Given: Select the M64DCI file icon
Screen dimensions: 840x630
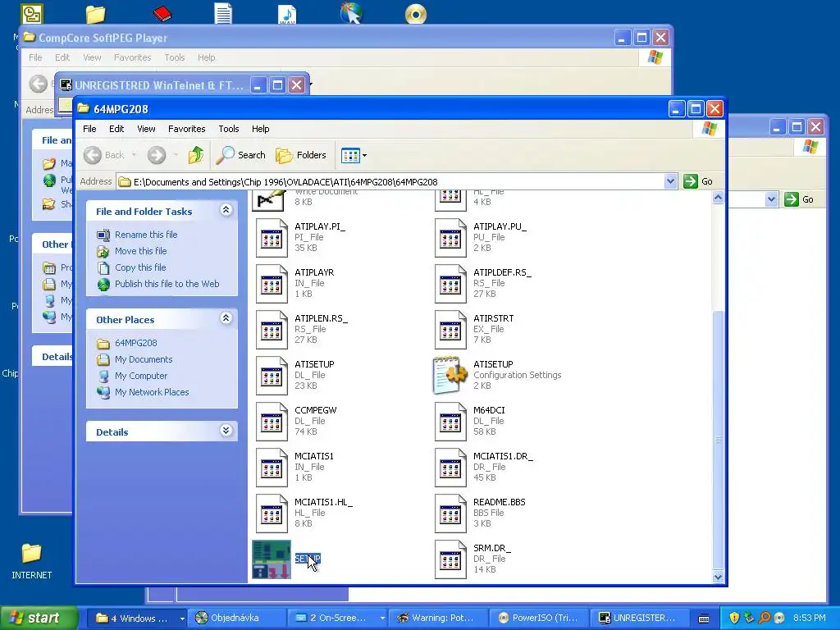Looking at the screenshot, I should (x=450, y=422).
